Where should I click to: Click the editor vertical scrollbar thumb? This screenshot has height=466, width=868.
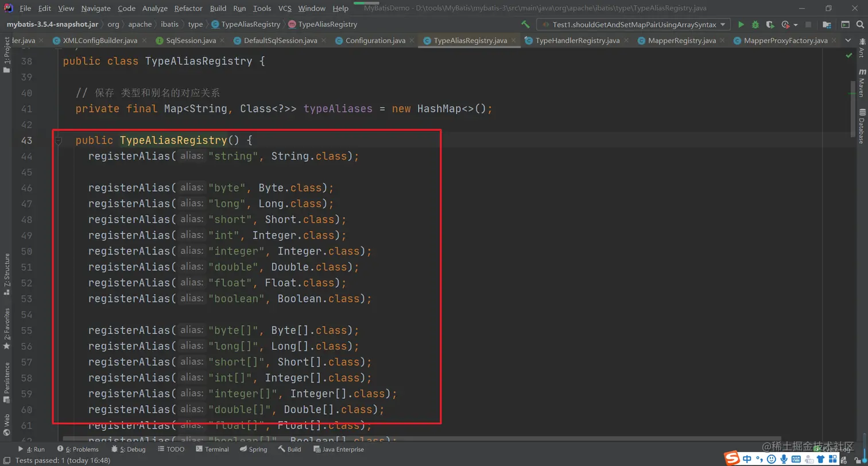[x=853, y=109]
